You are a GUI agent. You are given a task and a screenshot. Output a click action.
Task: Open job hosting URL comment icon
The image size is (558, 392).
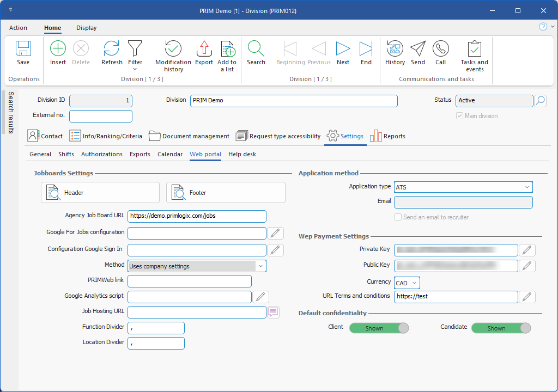click(x=273, y=312)
